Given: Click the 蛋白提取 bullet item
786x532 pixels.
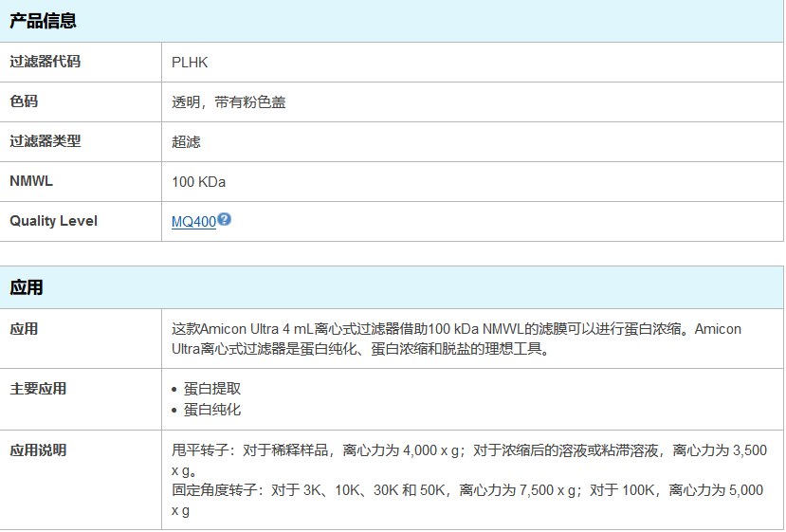Looking at the screenshot, I should click(212, 389).
